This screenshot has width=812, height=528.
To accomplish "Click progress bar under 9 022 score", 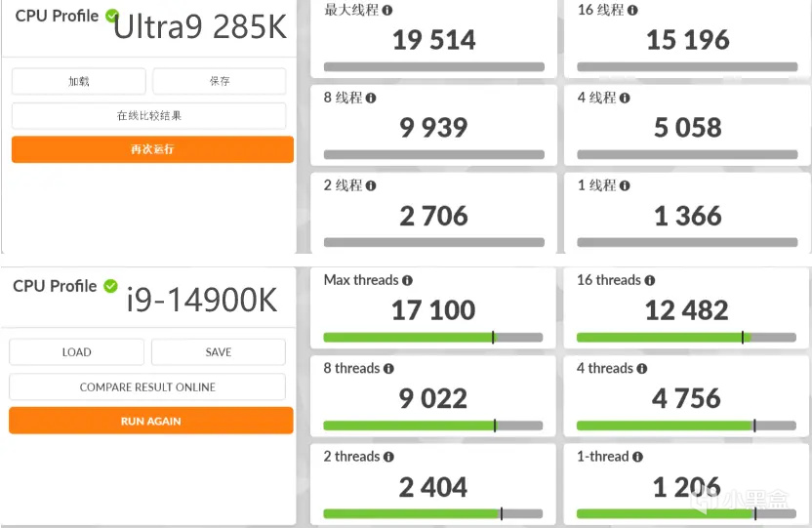I will [x=433, y=426].
